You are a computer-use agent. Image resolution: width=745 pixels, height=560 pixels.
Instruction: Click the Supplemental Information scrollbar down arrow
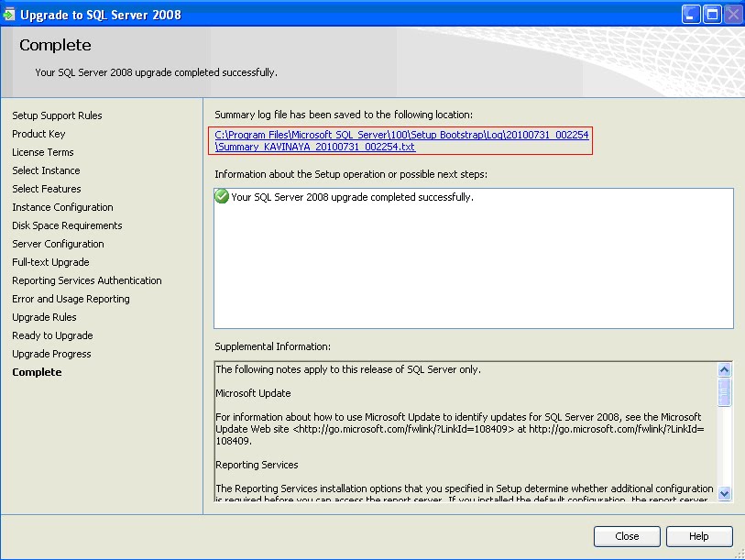coord(727,492)
